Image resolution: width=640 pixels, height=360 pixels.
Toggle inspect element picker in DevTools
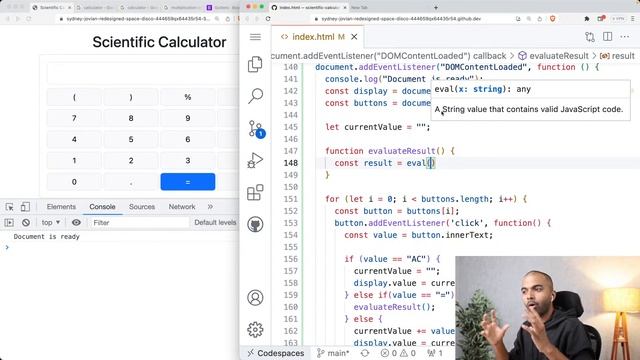point(9,207)
